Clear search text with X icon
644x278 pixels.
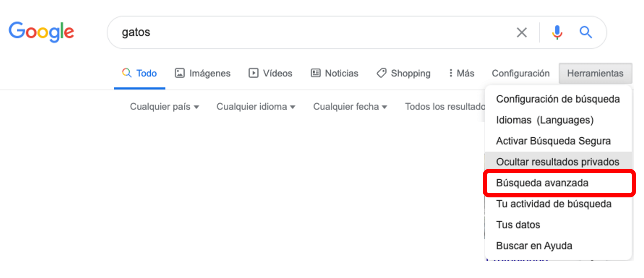pos(521,32)
